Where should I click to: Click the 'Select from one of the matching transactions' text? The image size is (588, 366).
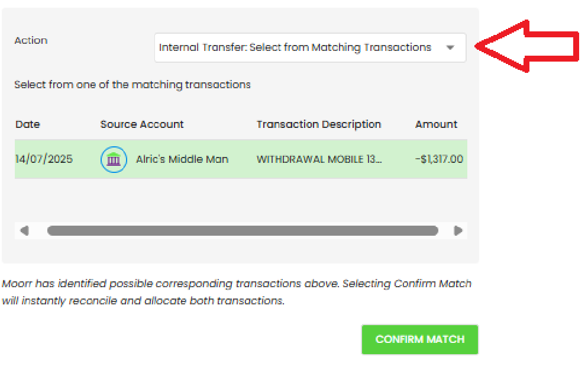[133, 85]
